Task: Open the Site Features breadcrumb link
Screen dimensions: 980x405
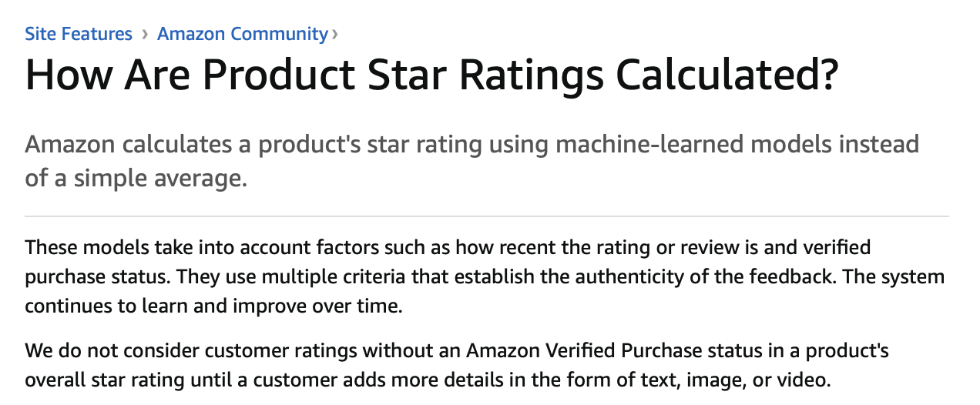Action: [79, 34]
